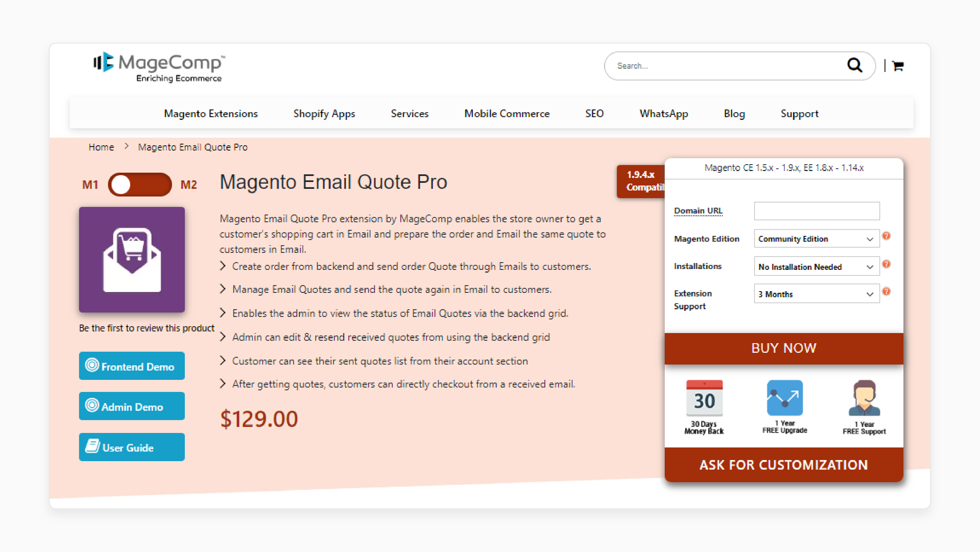Click the purple email quote product image

pyautogui.click(x=132, y=260)
